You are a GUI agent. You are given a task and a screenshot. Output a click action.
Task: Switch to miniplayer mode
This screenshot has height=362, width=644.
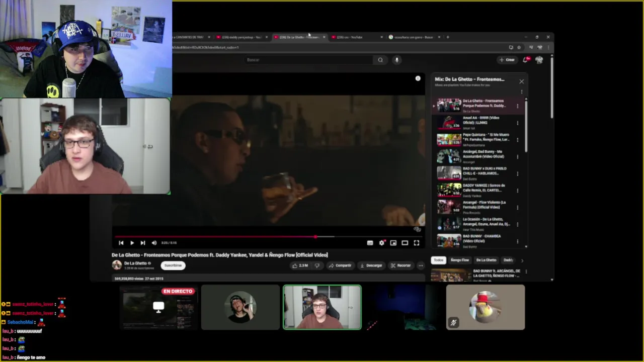393,243
